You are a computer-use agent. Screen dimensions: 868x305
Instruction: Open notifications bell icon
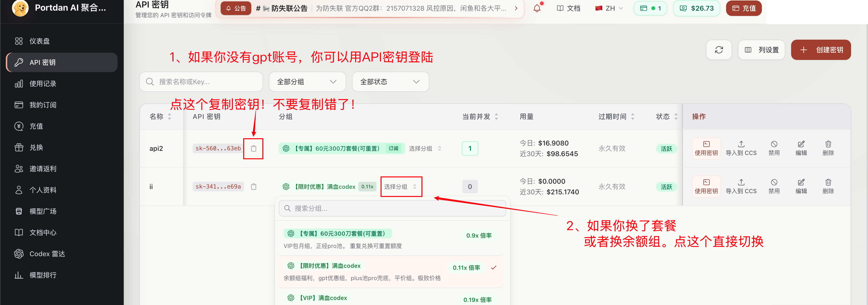537,8
